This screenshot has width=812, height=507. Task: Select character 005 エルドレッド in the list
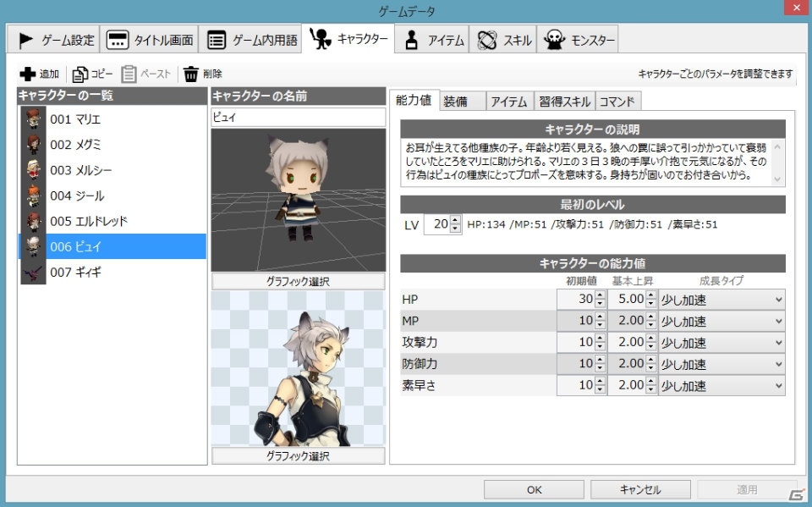112,221
